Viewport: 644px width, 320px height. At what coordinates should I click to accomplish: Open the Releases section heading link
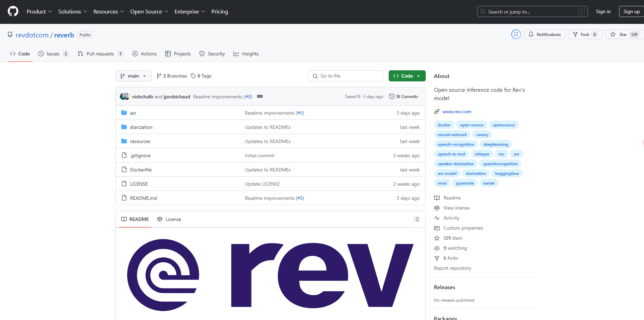(444, 287)
